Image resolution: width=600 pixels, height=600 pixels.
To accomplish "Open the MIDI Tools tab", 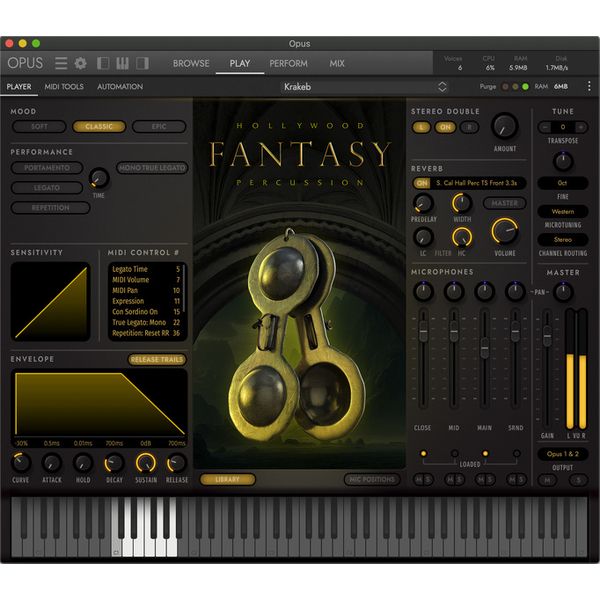I will [x=64, y=87].
